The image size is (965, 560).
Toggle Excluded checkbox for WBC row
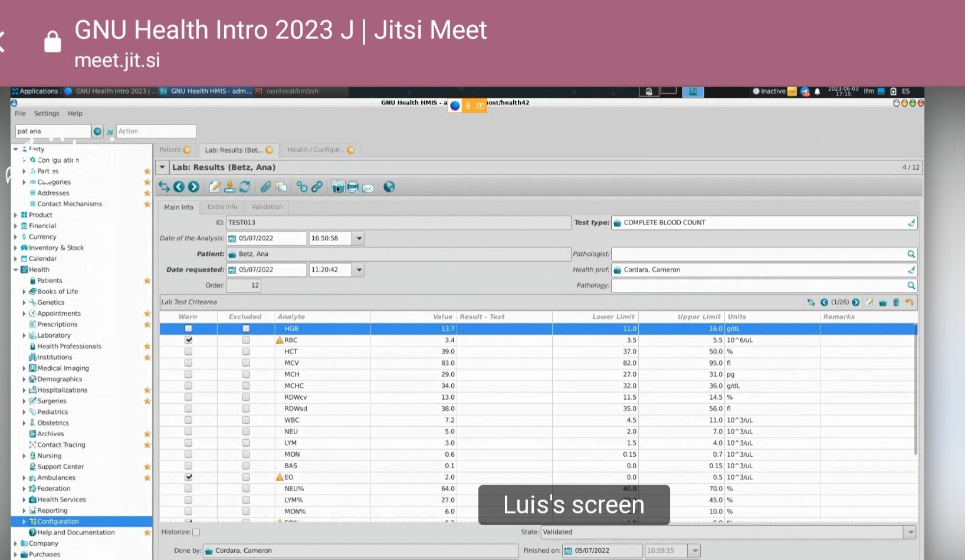(x=246, y=420)
